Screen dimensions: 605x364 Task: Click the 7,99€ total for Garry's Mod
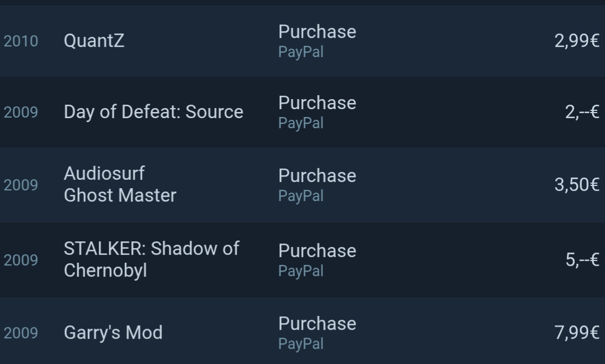tap(576, 333)
